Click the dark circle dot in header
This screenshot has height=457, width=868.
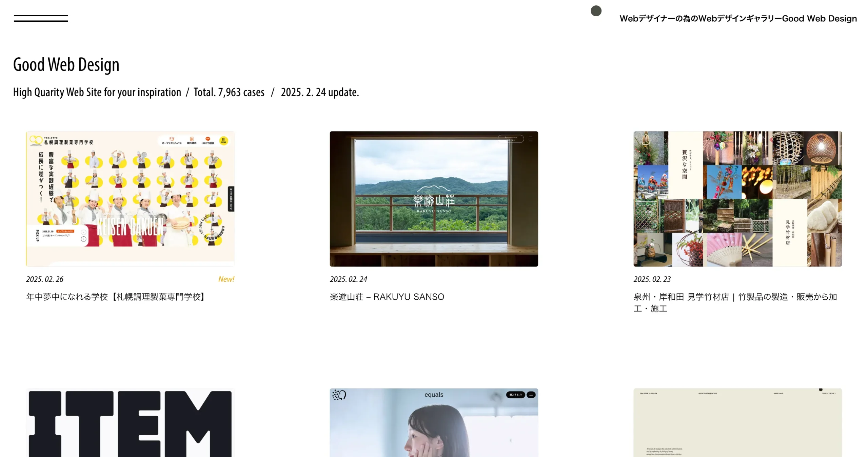596,11
